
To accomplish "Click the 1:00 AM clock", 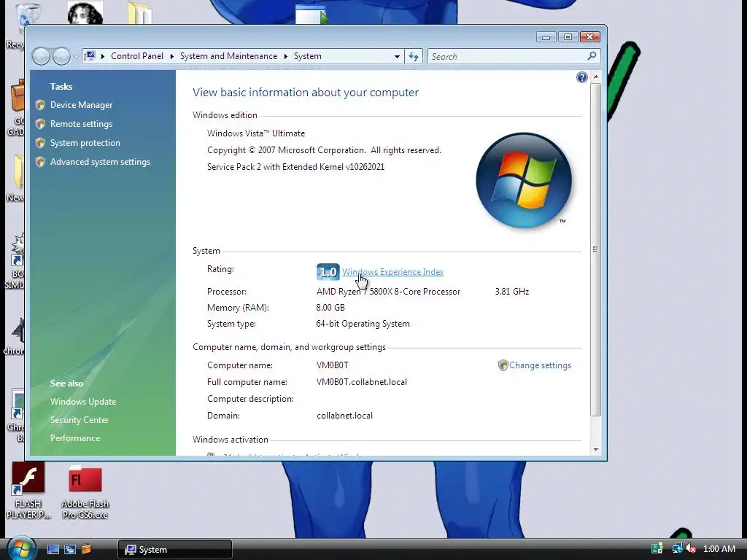I will (719, 548).
